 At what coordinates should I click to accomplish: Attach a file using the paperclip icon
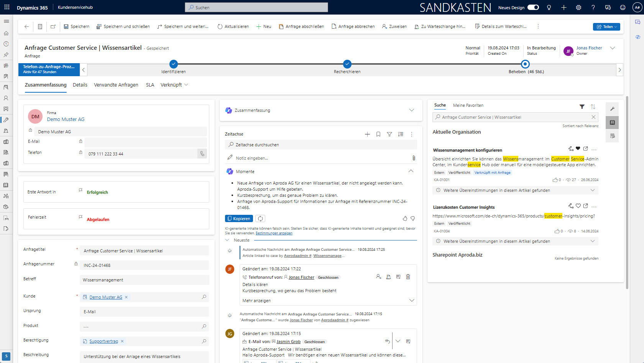[413, 158]
